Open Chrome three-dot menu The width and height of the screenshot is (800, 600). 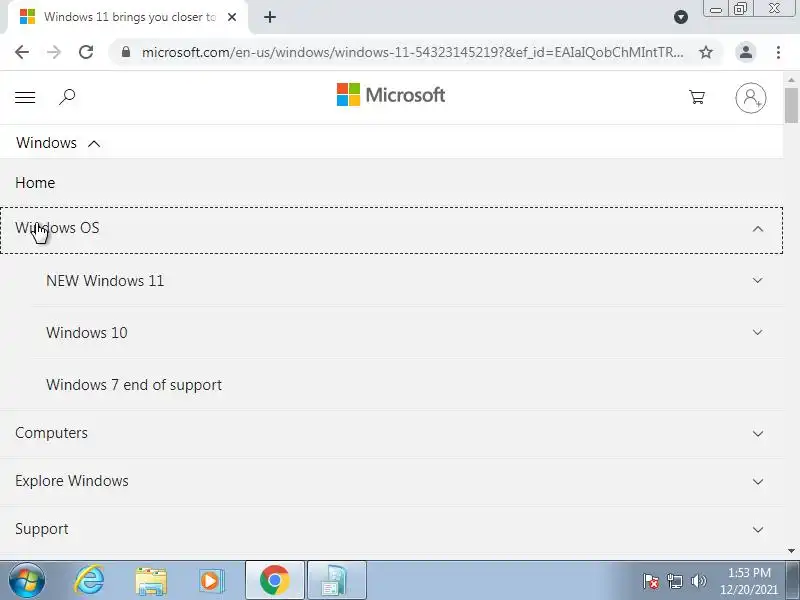pos(778,52)
